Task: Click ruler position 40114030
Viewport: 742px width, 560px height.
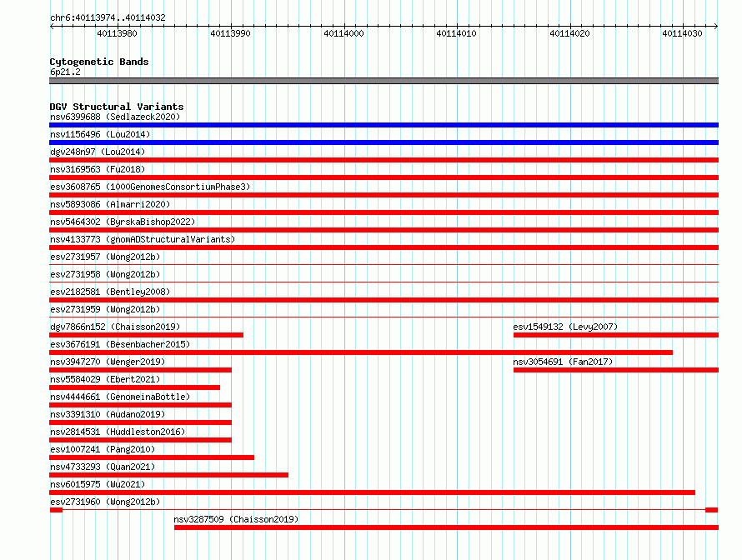Action: point(682,33)
